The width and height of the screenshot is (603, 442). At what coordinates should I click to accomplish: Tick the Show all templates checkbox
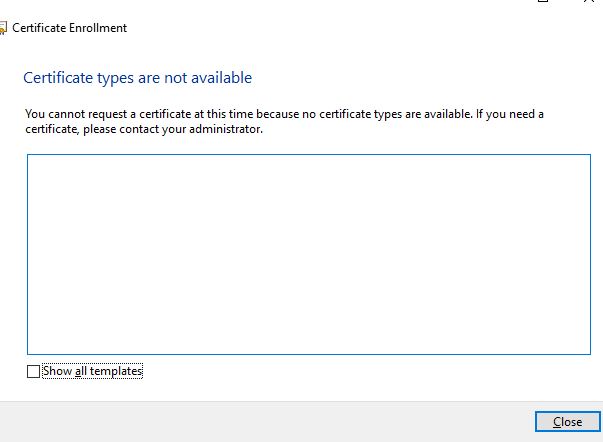pos(34,372)
